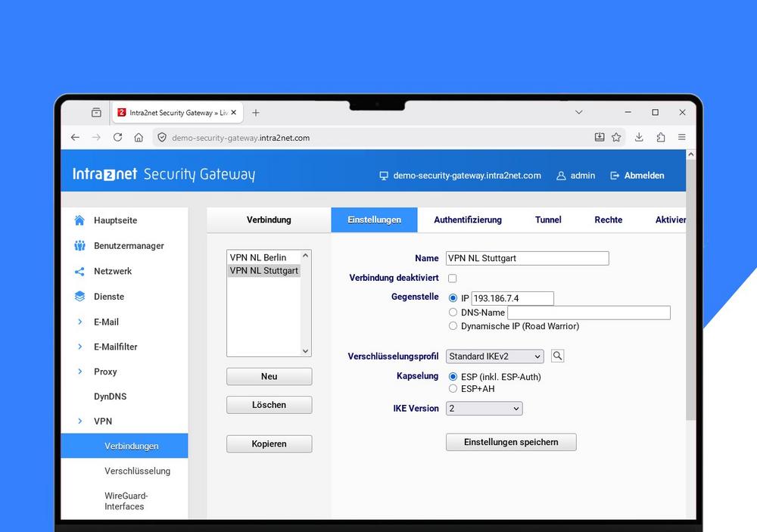Reload the page with refresh icon
Viewport: 757px width, 532px height.
[117, 138]
